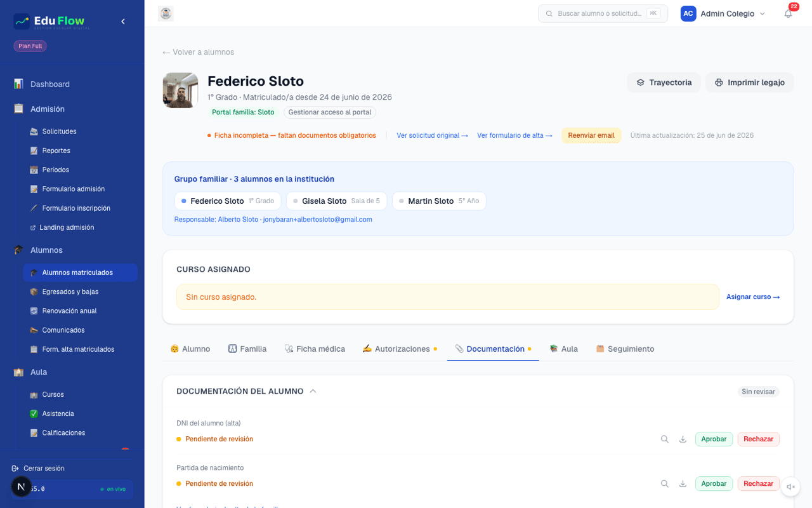Click Asignar curso link
The height and width of the screenshot is (508, 812).
(753, 297)
